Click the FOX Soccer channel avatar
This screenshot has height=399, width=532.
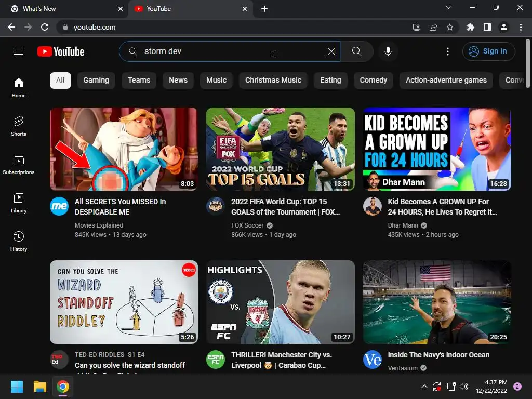click(216, 206)
